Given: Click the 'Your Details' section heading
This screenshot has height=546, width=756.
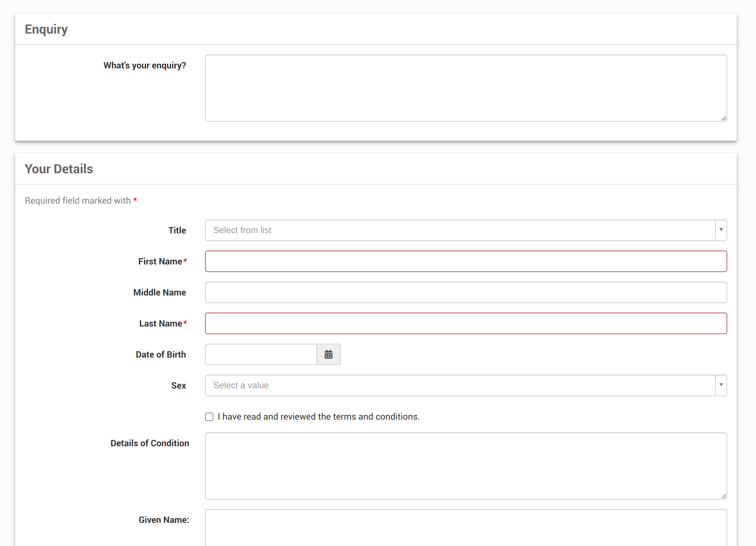Looking at the screenshot, I should [59, 169].
